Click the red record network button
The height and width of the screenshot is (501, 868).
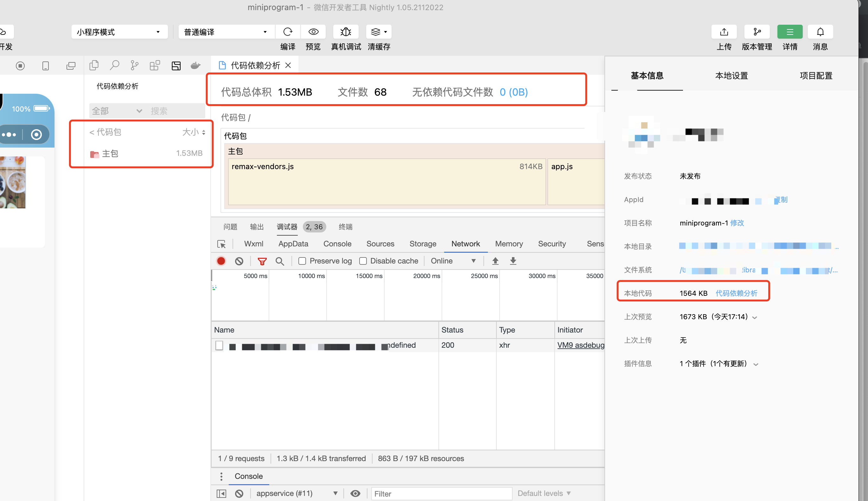tap(221, 261)
